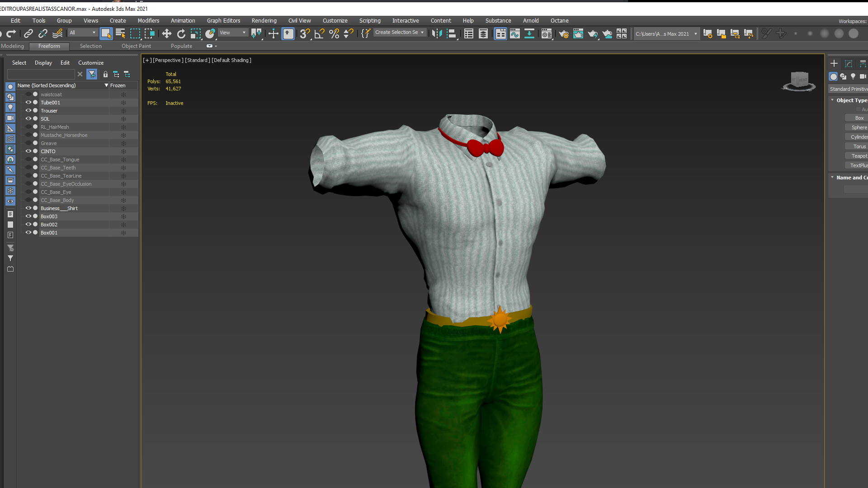The image size is (868, 488).
Task: Click the Frozen column header
Action: tap(123, 85)
